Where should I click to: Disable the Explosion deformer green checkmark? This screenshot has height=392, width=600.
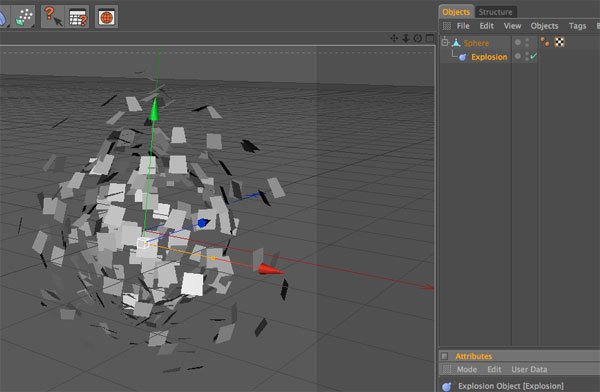pyautogui.click(x=534, y=56)
